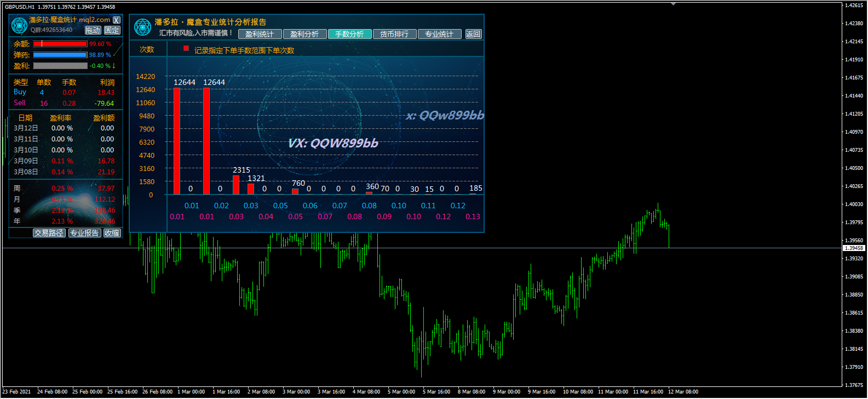The image size is (868, 399).
Task: Click the hexagram logo in the small stats panel
Action: (x=19, y=25)
